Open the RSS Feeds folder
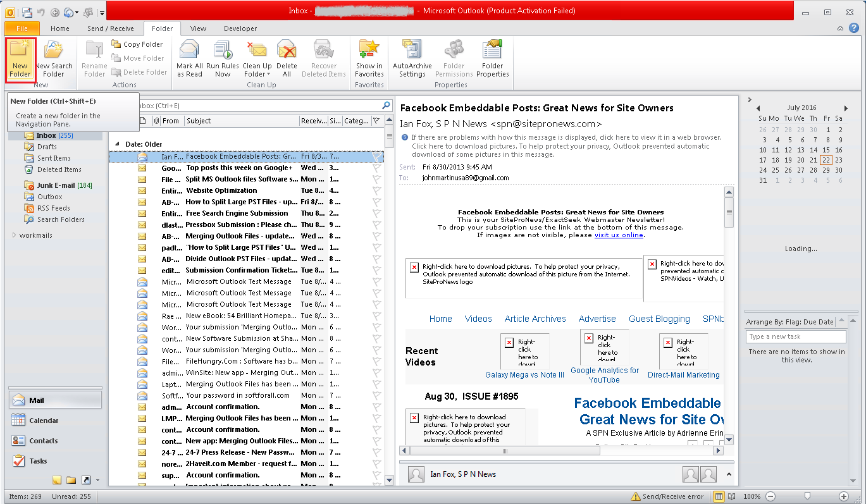 tap(47, 208)
